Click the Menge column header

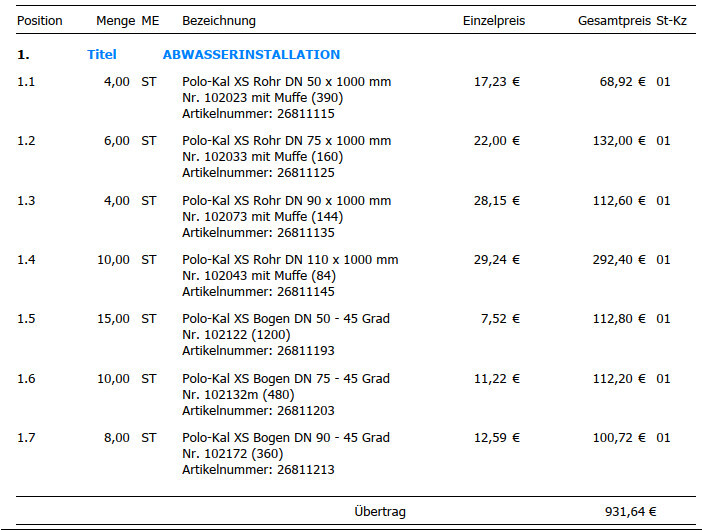(115, 21)
